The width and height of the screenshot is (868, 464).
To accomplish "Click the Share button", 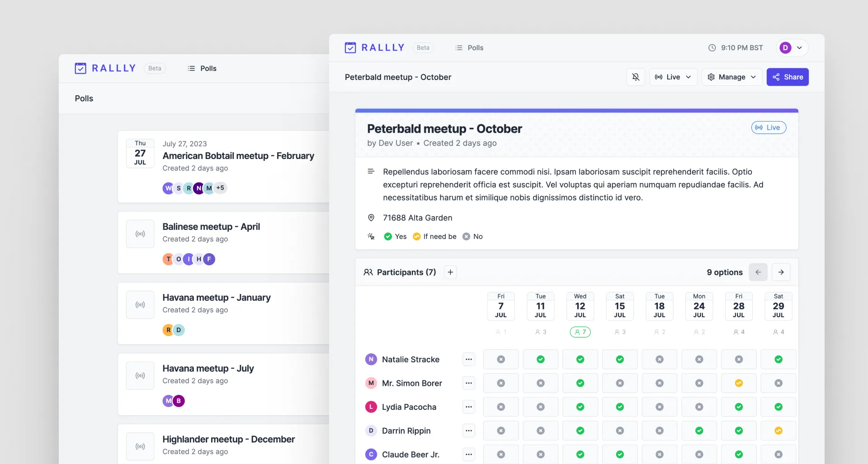I will click(x=788, y=77).
